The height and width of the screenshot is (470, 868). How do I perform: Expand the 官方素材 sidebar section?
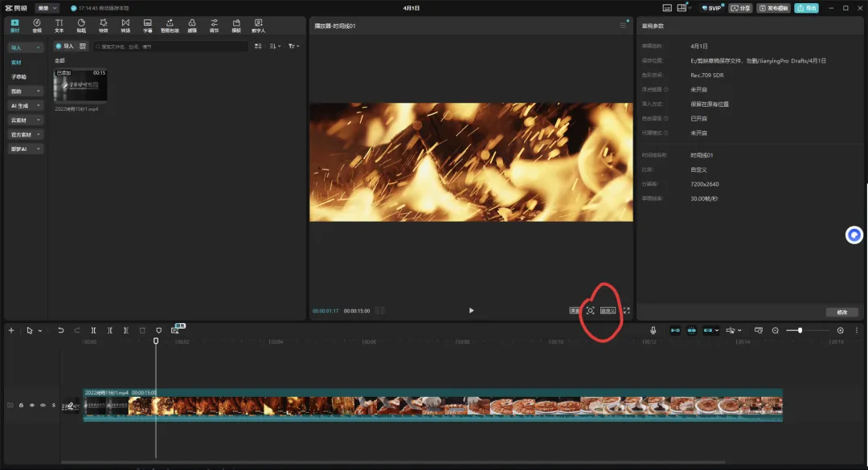(25, 134)
